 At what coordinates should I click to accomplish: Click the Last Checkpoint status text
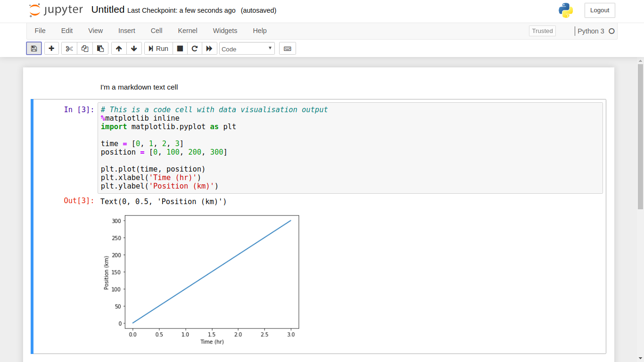click(x=182, y=10)
